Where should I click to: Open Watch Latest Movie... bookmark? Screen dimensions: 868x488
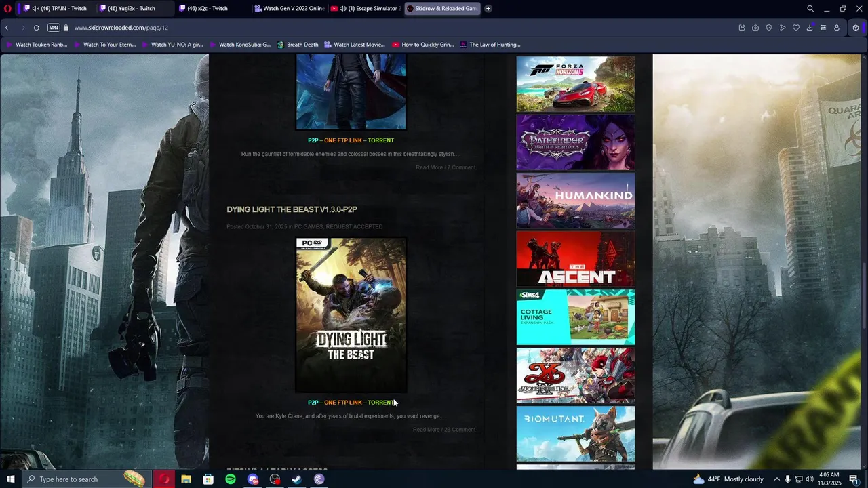tap(355, 45)
